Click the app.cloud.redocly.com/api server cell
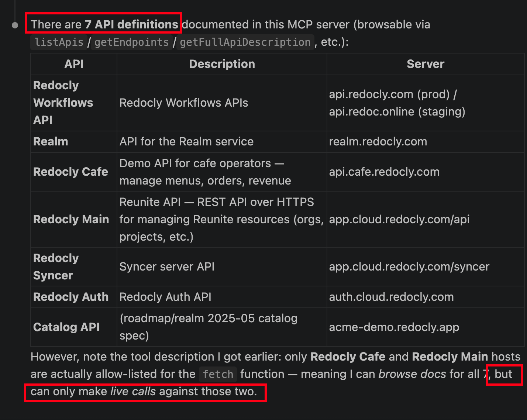 426,219
